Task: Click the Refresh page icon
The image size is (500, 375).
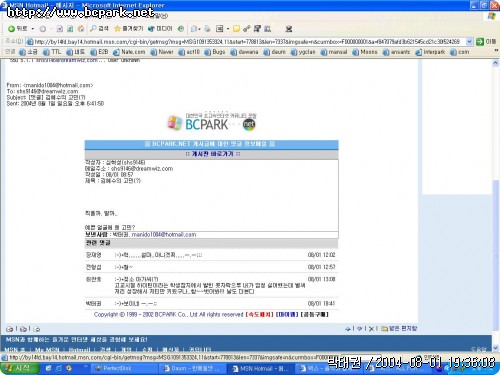Action: (70, 29)
